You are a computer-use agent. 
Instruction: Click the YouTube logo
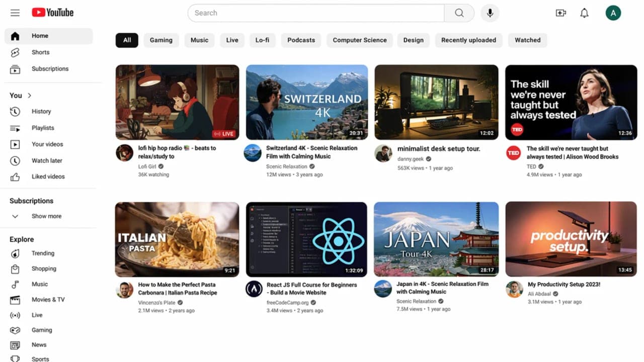point(53,13)
